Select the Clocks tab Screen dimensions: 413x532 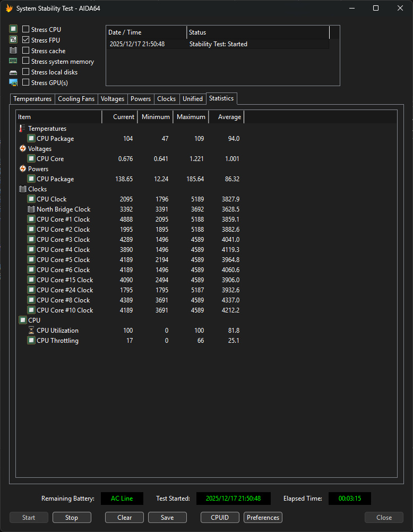click(166, 99)
